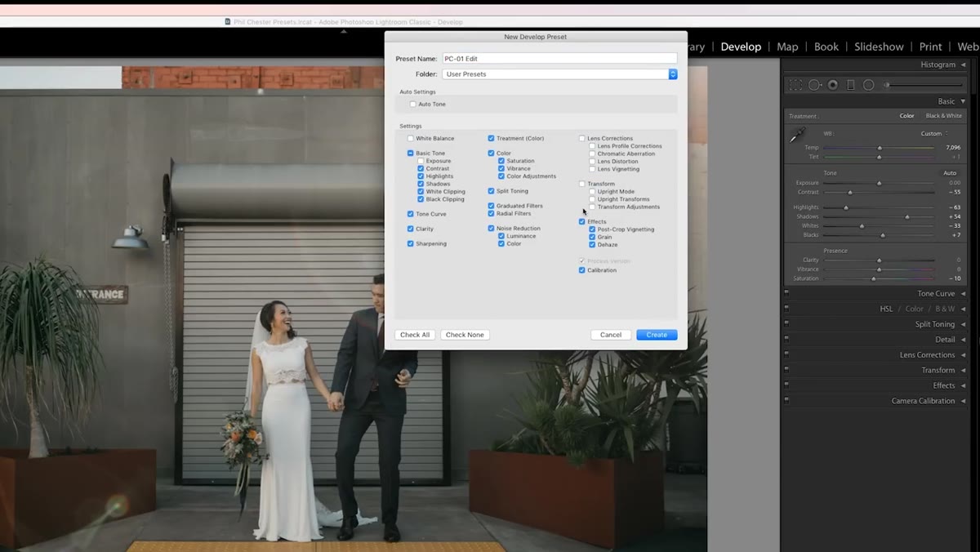Toggle the Detail panel on/off switch
Viewport: 980px width, 552px height.
pos(786,340)
